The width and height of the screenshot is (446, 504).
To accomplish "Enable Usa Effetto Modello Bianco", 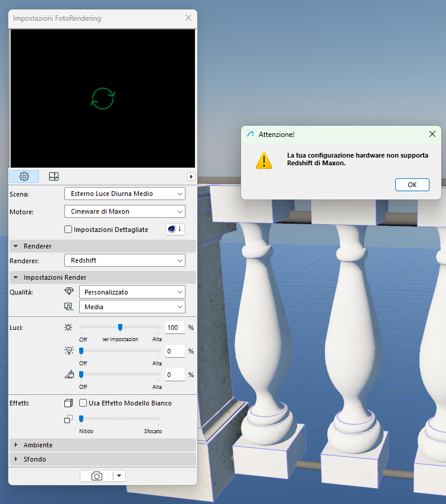I will (x=83, y=403).
